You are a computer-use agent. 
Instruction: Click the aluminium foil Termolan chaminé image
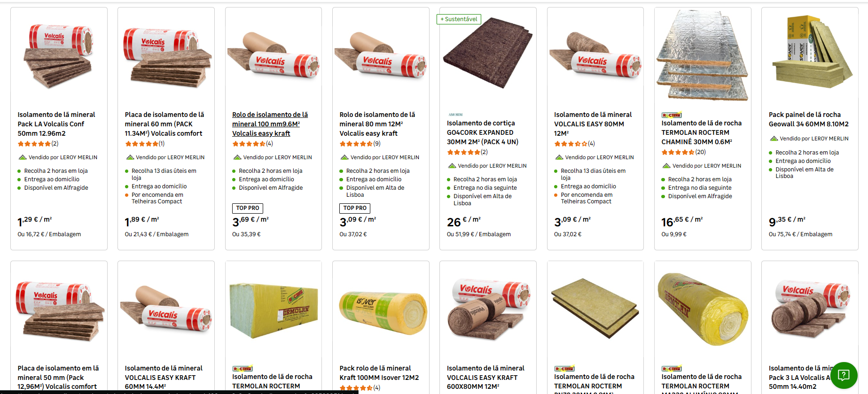click(703, 55)
